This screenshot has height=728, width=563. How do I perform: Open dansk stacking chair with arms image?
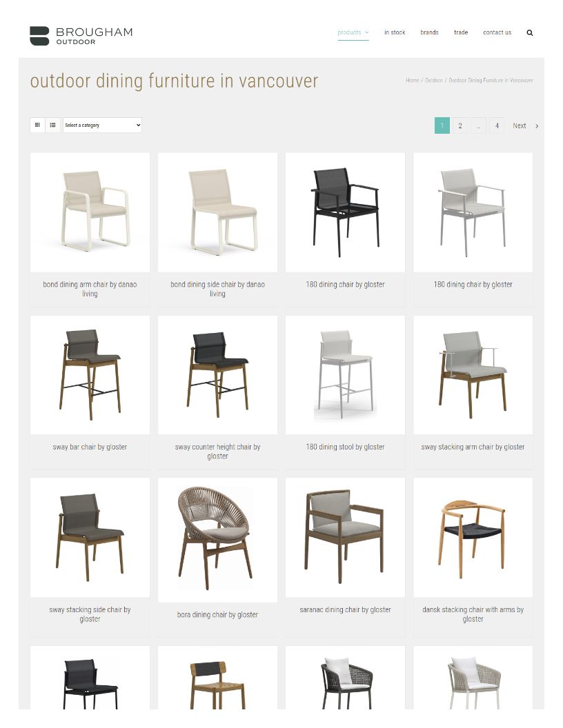pos(473,538)
